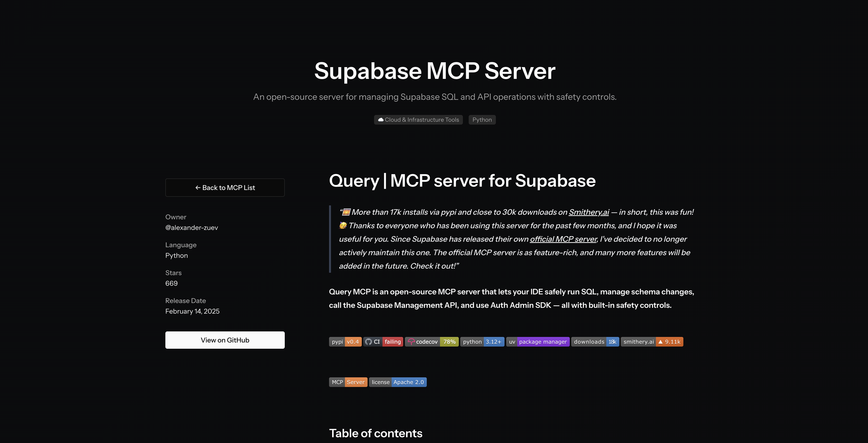Open the Smithery.ai link in quote
This screenshot has height=443, width=868.
(x=589, y=212)
